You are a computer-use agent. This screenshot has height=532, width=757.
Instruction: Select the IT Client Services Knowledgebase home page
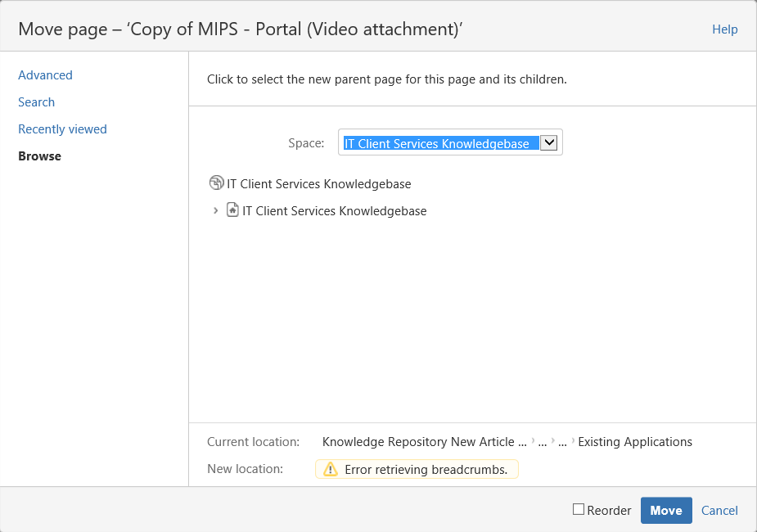(x=334, y=211)
